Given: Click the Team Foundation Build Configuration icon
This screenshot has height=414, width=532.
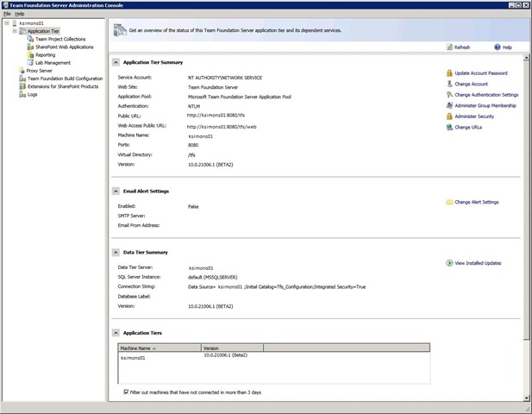Looking at the screenshot, I should pos(22,78).
